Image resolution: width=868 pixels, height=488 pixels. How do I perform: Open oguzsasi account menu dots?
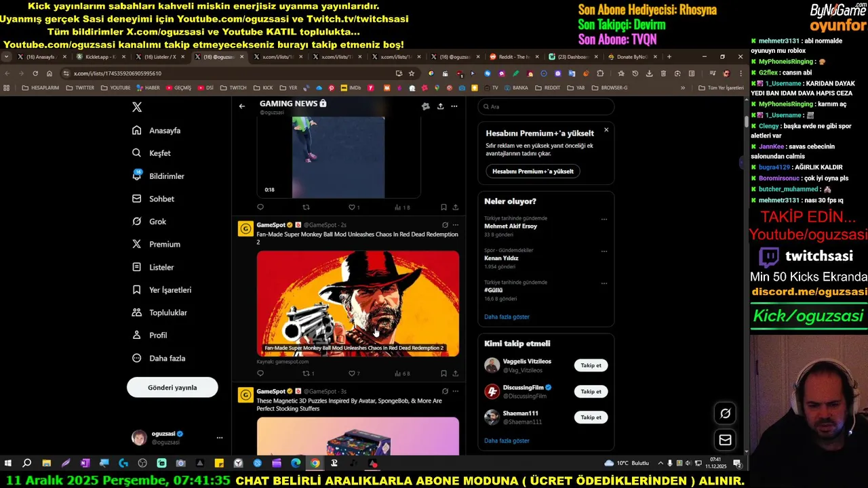pyautogui.click(x=219, y=438)
